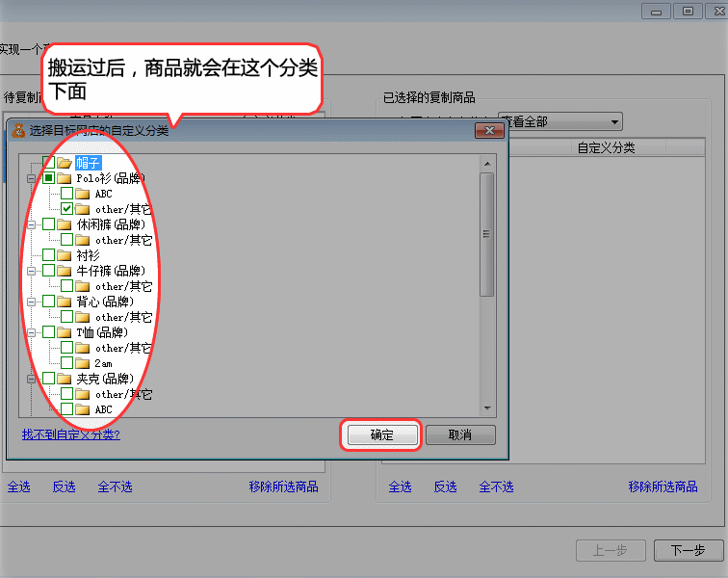Toggle the Polo衫(品牌) checkbox

[x=49, y=178]
